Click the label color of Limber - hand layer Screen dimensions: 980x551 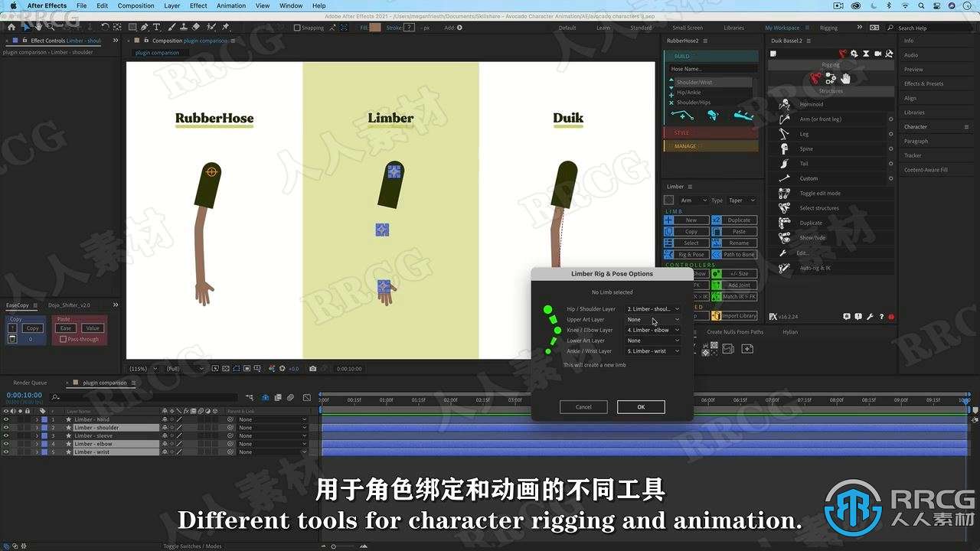pos(44,419)
